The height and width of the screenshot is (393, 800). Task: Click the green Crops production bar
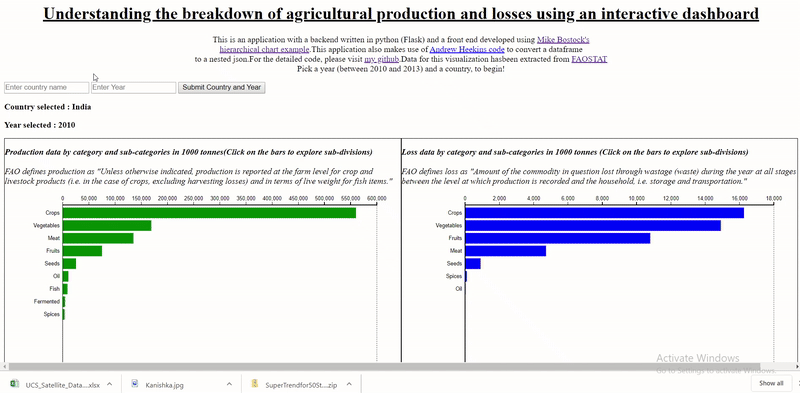(209, 213)
